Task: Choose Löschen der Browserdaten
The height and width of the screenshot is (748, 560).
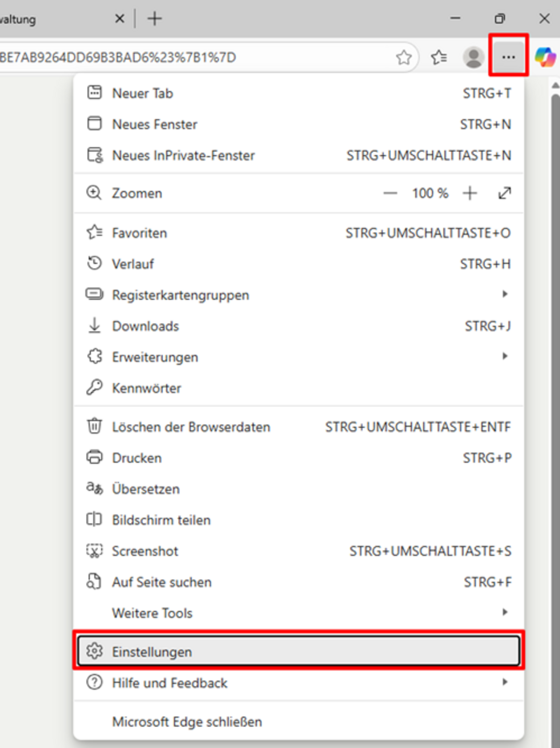Action: pyautogui.click(x=191, y=427)
